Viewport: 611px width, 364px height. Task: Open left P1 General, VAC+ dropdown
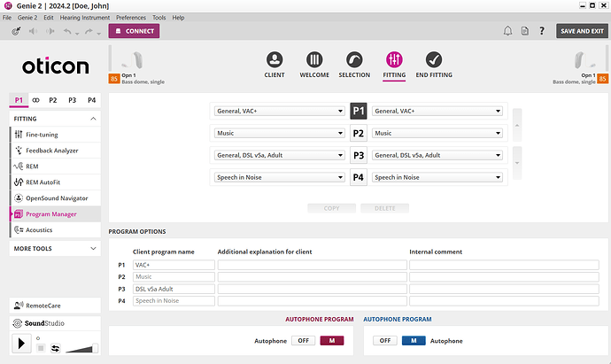pos(280,111)
